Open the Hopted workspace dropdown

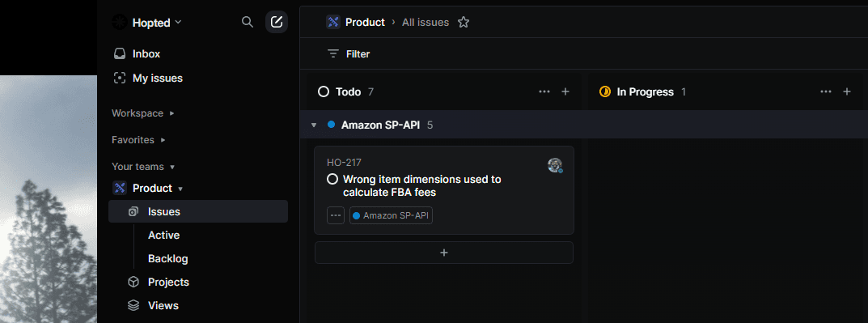click(156, 23)
